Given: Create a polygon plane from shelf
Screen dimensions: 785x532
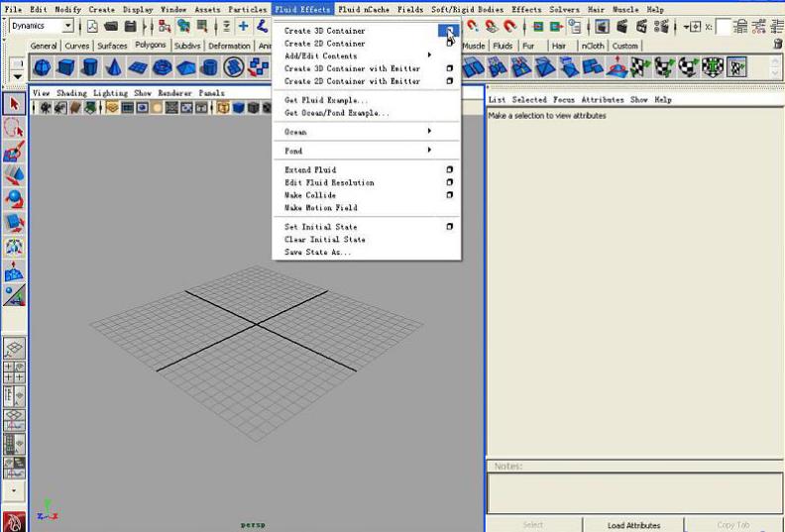Looking at the screenshot, I should (x=138, y=67).
